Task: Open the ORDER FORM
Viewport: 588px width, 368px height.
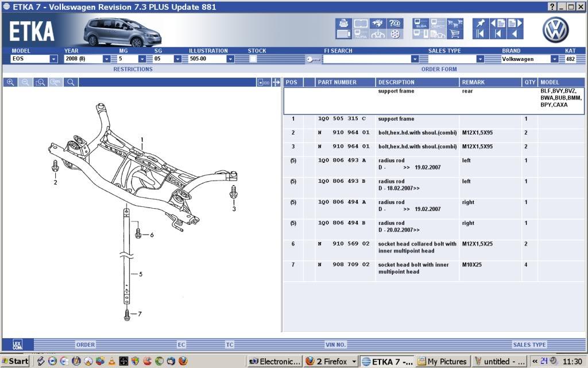Action: coord(439,69)
